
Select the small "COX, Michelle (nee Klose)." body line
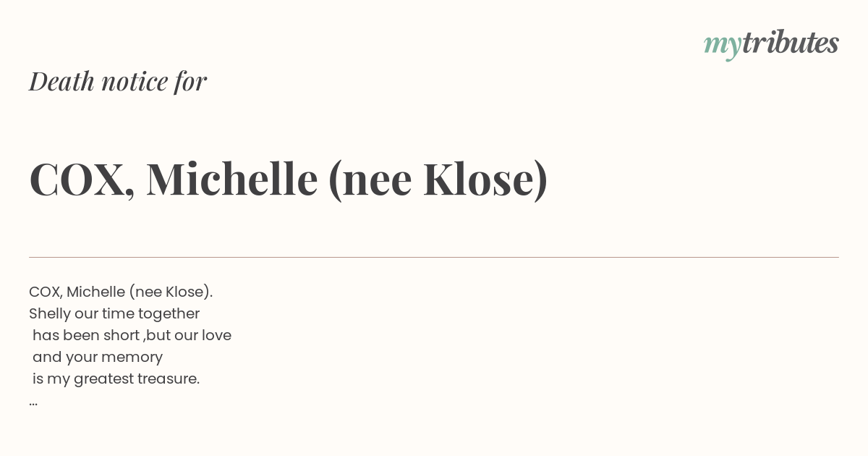(121, 292)
